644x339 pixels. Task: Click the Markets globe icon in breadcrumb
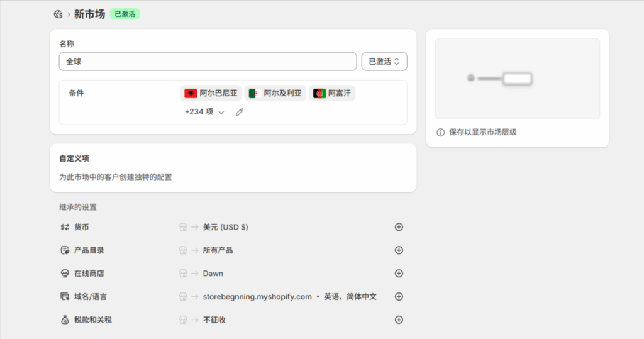point(58,14)
